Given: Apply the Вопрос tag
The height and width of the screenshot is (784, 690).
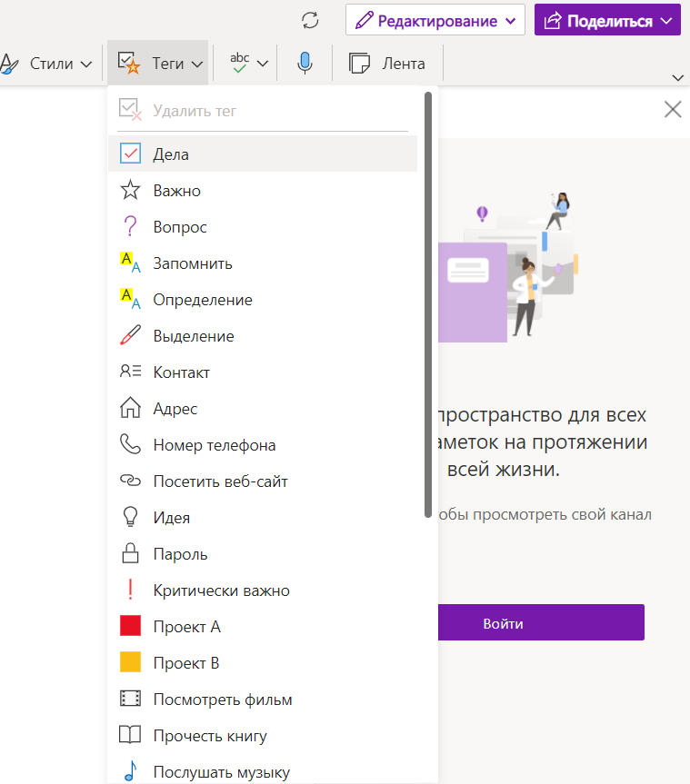Looking at the screenshot, I should 263,227.
